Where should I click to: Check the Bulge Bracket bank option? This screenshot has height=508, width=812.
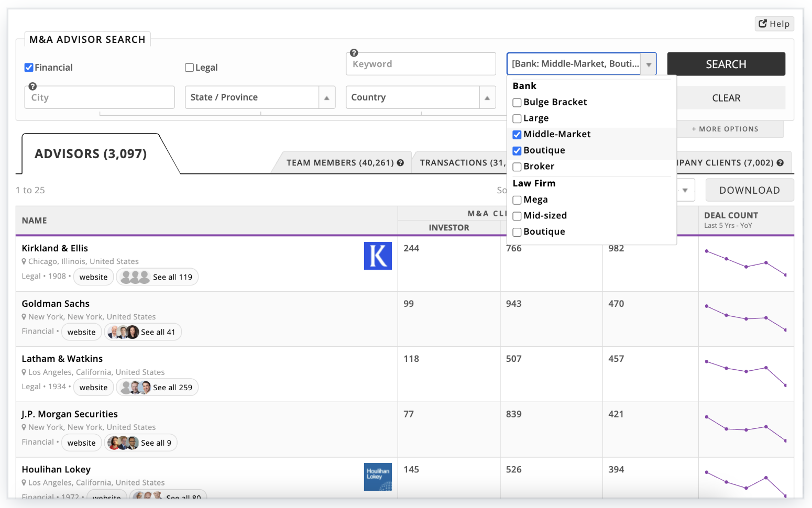[517, 103]
